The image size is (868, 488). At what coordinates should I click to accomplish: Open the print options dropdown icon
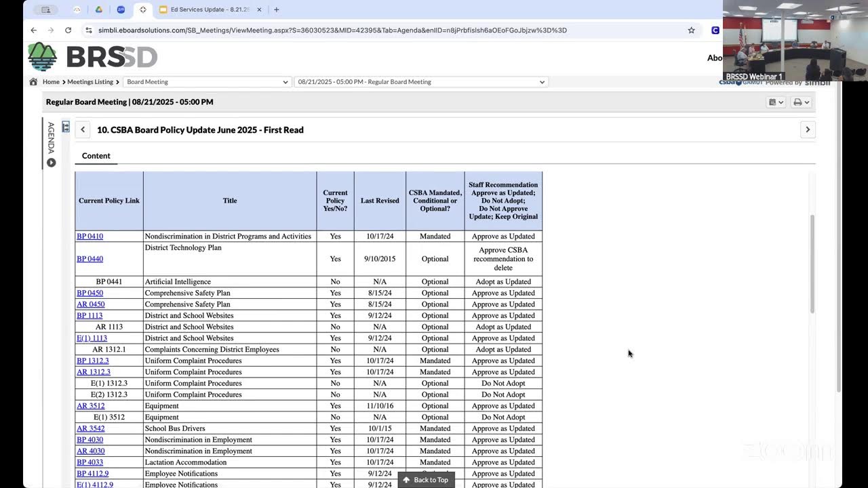coord(801,102)
